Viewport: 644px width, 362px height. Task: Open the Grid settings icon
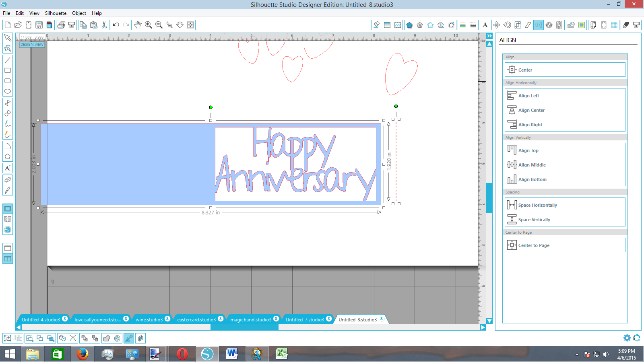[614, 25]
